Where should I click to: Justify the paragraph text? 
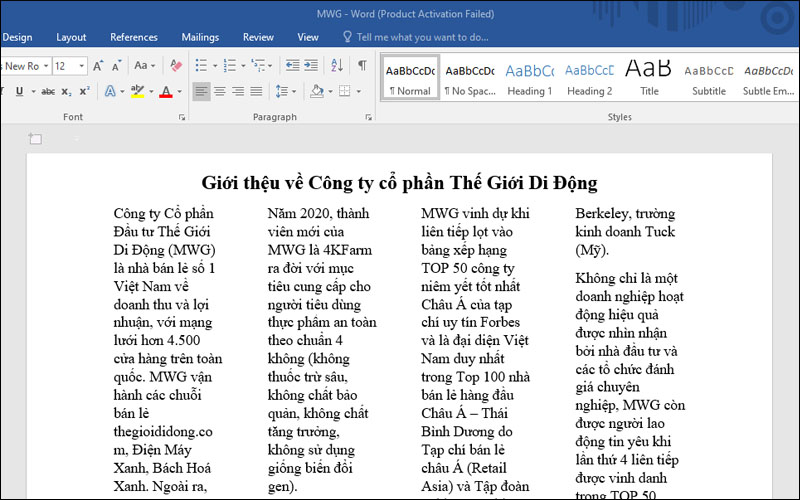point(256,91)
